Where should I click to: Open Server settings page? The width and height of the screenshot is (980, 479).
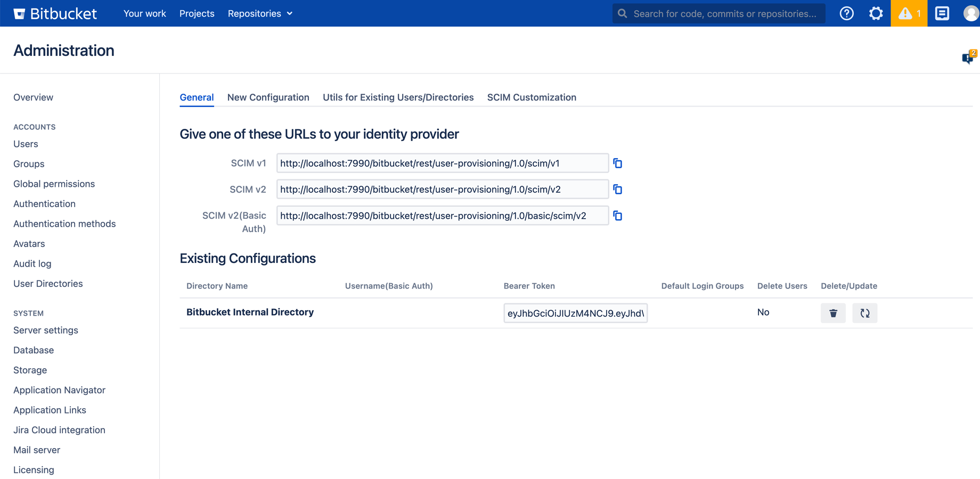coord(46,330)
